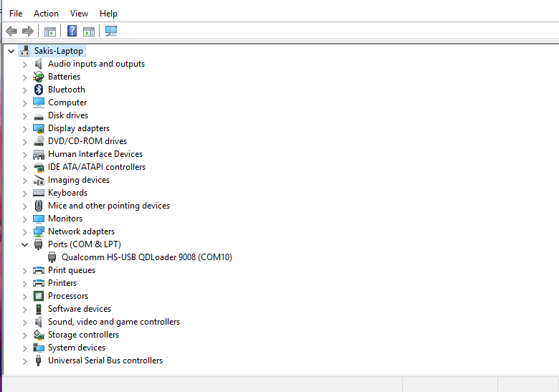This screenshot has height=392, width=559.
Task: Open the File menu
Action: [x=16, y=14]
